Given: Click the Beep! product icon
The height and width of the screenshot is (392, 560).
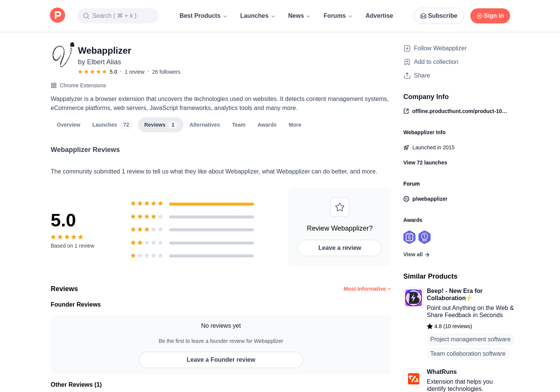Looking at the screenshot, I should pos(414,298).
